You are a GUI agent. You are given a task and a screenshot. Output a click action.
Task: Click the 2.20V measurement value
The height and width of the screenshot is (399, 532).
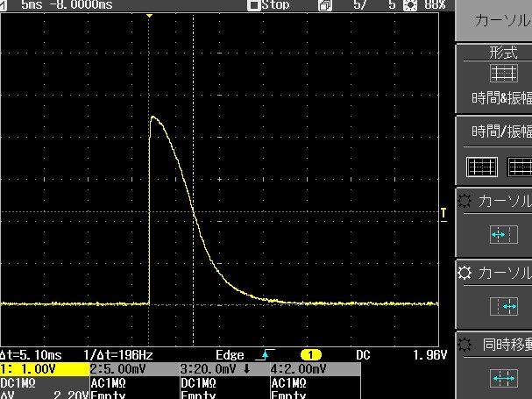point(71,395)
